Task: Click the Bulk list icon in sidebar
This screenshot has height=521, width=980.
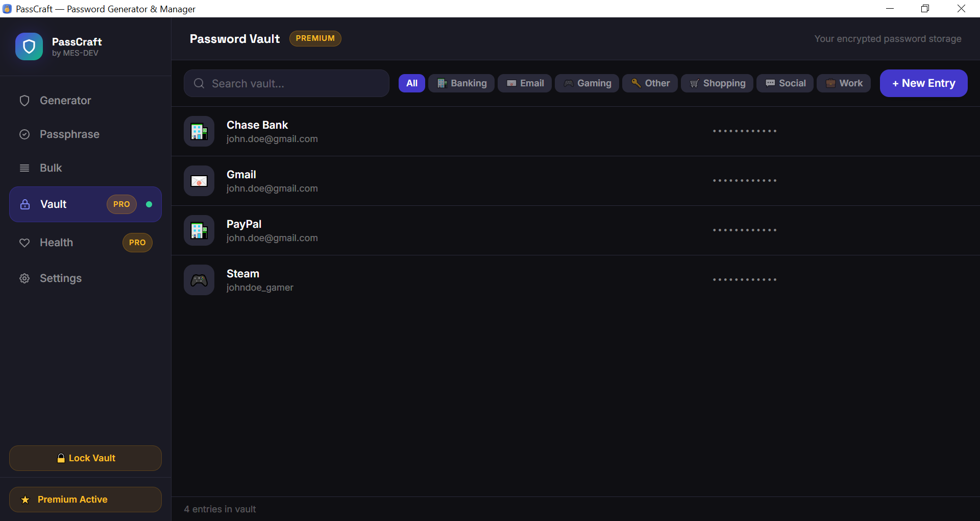Action: 24,168
